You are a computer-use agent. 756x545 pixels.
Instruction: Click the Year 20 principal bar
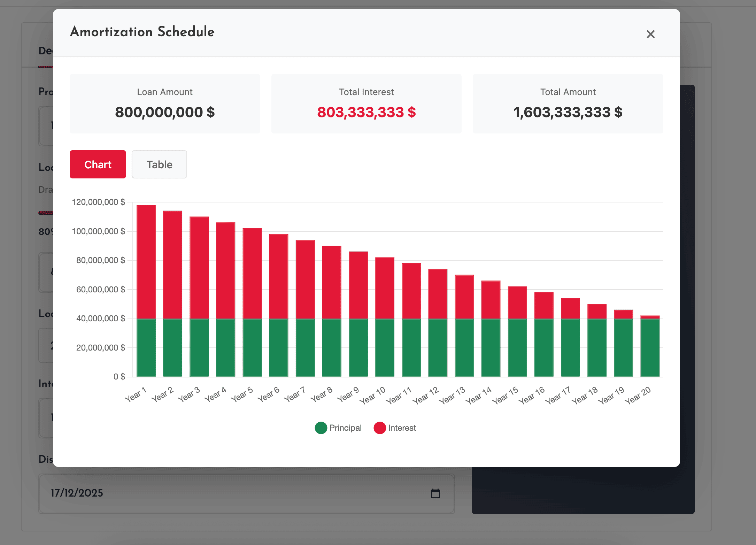(x=650, y=348)
